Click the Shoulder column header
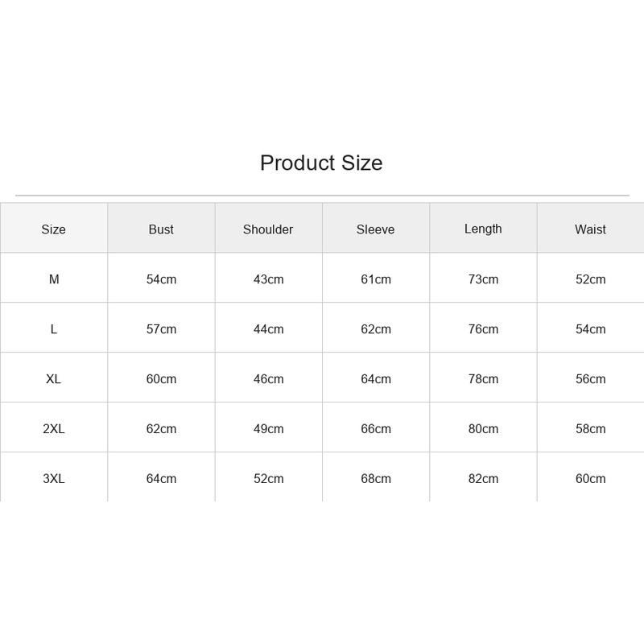This screenshot has width=644, height=644. pyautogui.click(x=268, y=229)
